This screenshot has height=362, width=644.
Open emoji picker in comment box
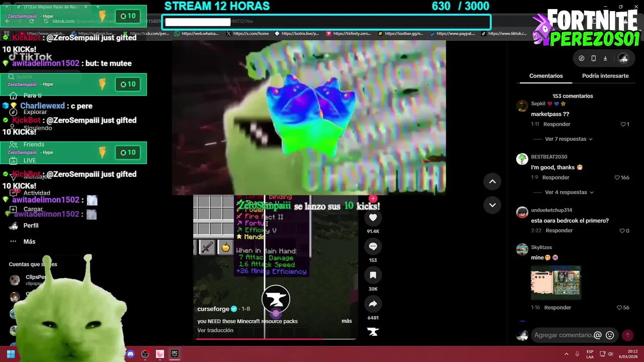pos(610,335)
